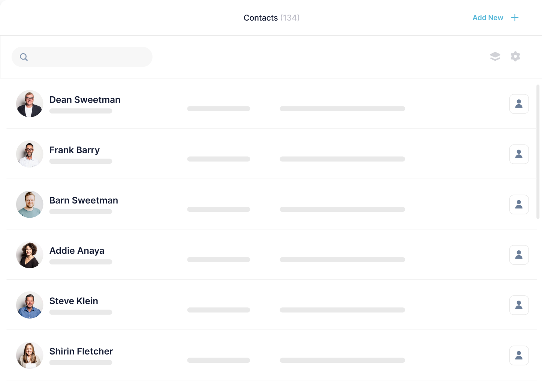Open Shirin Fletcher's profile icon button

pyautogui.click(x=519, y=355)
